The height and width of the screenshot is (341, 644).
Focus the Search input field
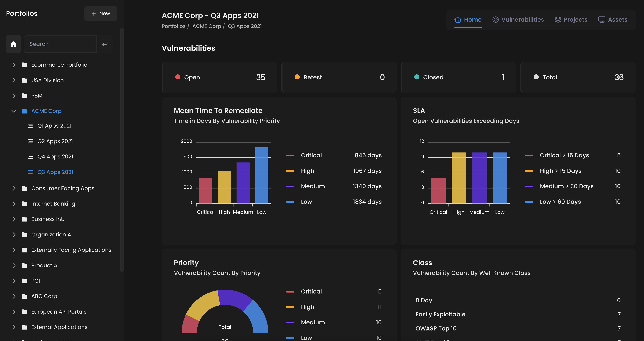(60, 44)
